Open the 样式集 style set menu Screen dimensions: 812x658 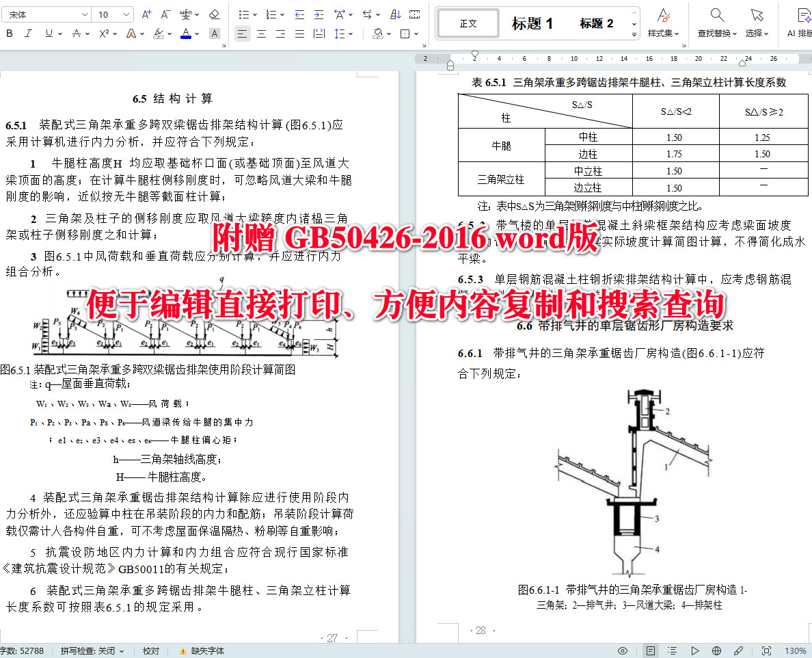tap(664, 23)
